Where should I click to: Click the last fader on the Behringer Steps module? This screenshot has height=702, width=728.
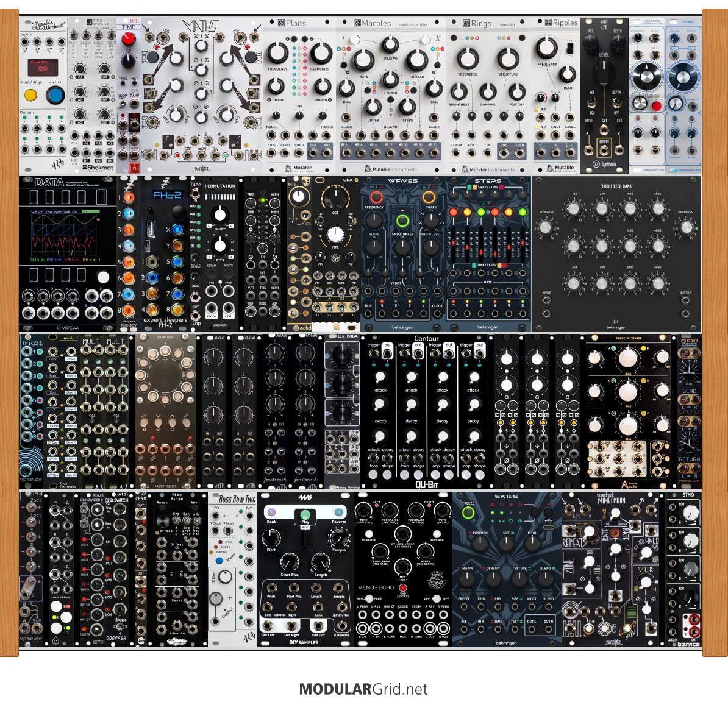(523, 244)
